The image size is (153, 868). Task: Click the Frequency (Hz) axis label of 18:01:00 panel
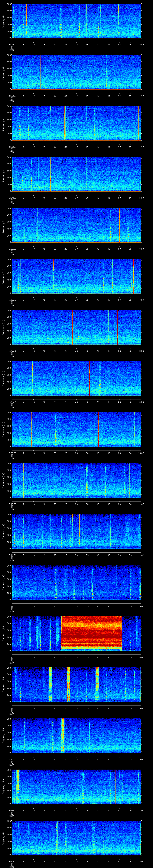click(x=4, y=21)
